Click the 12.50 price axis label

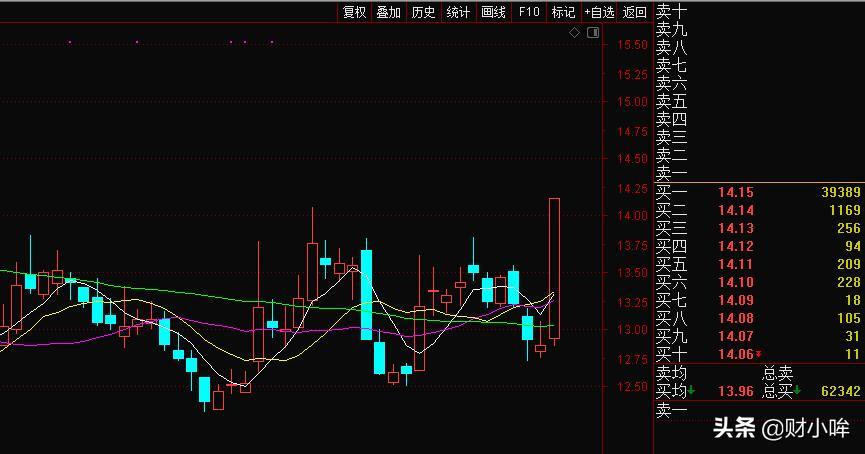click(632, 387)
